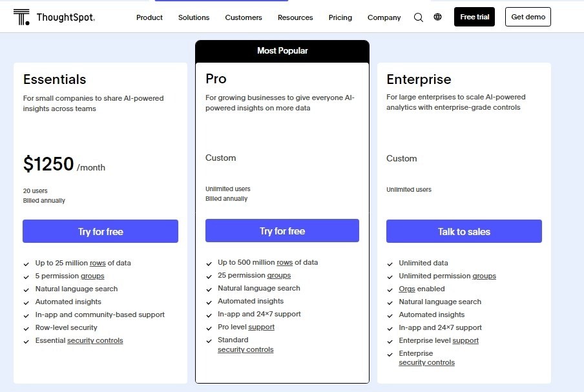Click the checkmark beside "Orgs enabled"
Viewport: 584px width, 392px height.
[x=390, y=289]
